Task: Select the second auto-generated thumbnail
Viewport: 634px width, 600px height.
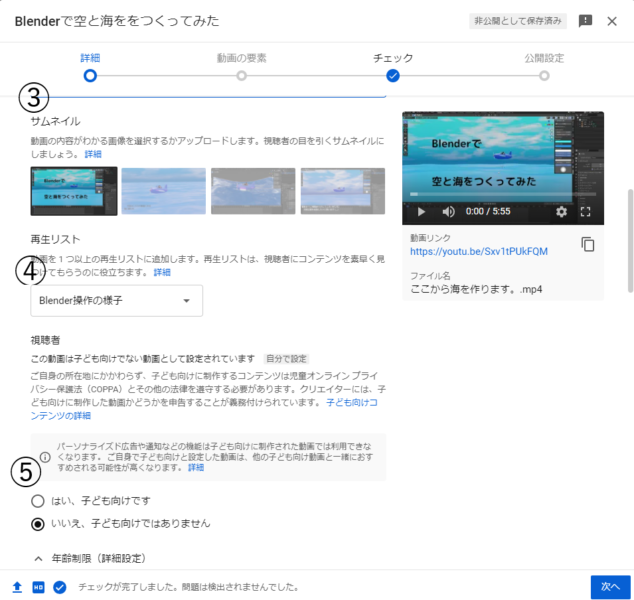Action: pyautogui.click(x=164, y=191)
